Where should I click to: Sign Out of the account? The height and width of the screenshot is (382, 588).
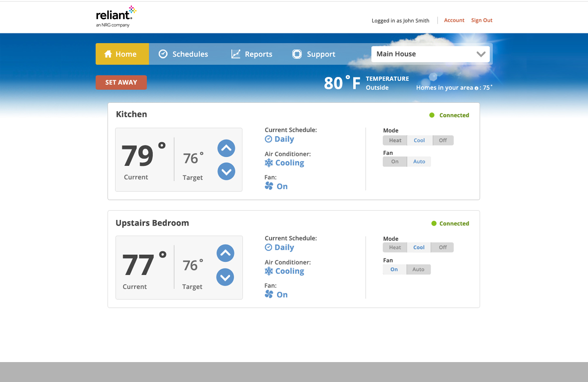coord(481,20)
